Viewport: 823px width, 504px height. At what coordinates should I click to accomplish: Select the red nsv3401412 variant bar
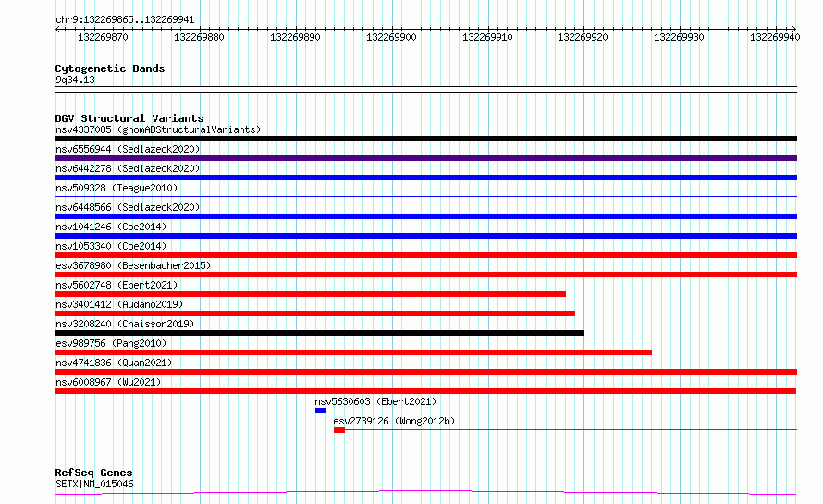315,313
